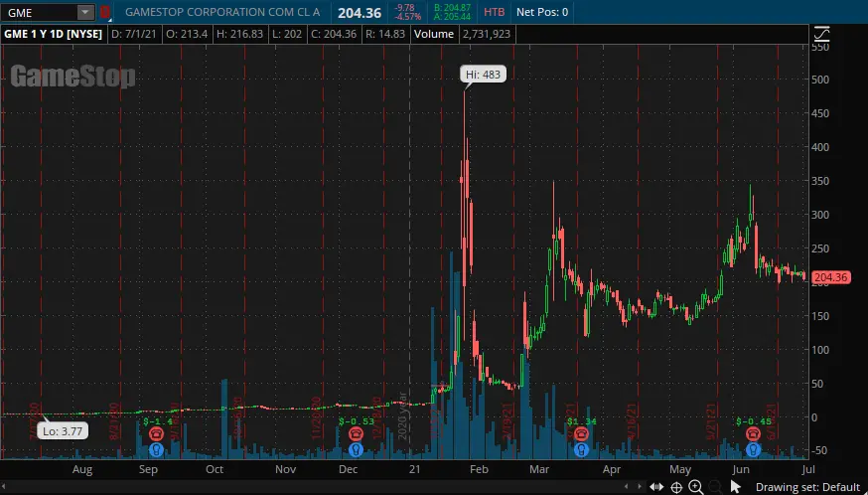Open the chart drawings icon at top right

click(822, 35)
